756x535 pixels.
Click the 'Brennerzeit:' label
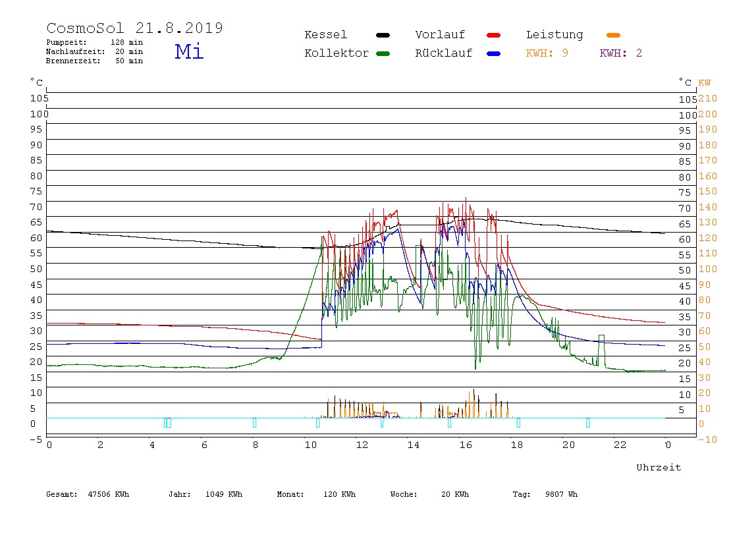pos(73,61)
